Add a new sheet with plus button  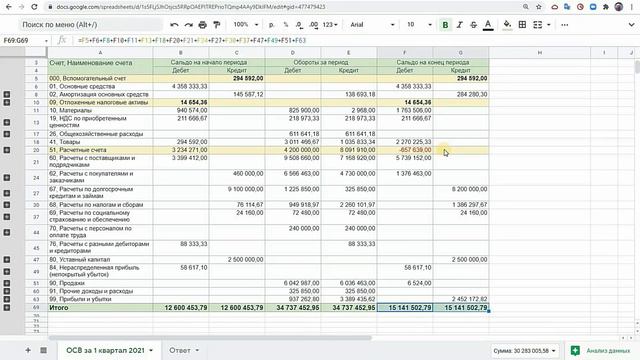(28, 350)
